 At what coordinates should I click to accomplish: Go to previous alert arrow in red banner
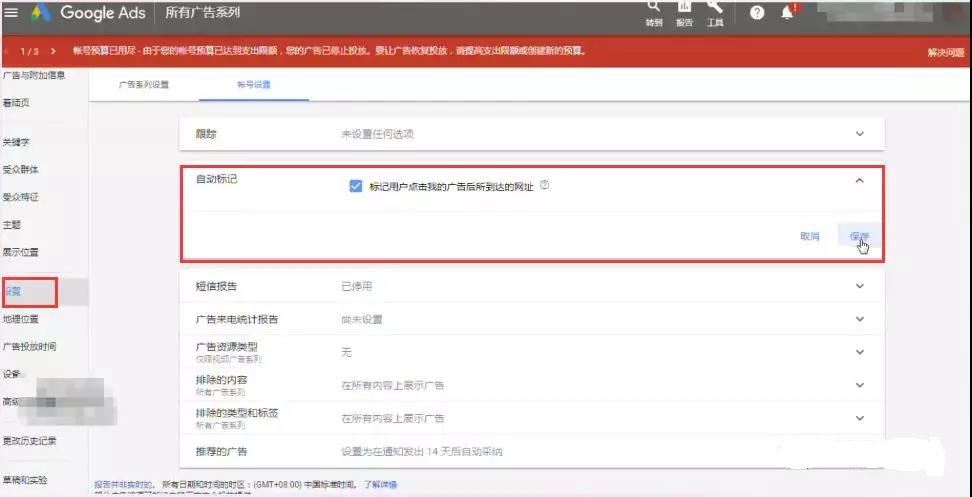[6, 51]
